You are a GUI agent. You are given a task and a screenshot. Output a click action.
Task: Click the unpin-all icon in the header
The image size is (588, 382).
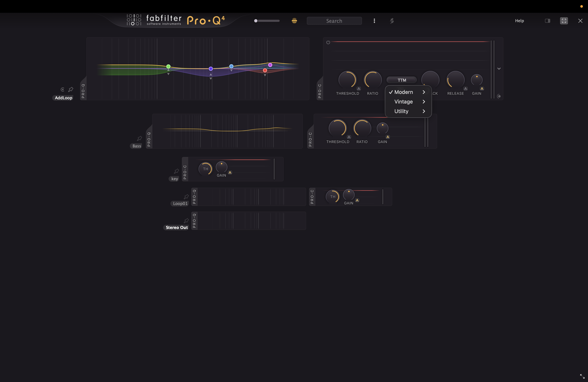(x=392, y=21)
